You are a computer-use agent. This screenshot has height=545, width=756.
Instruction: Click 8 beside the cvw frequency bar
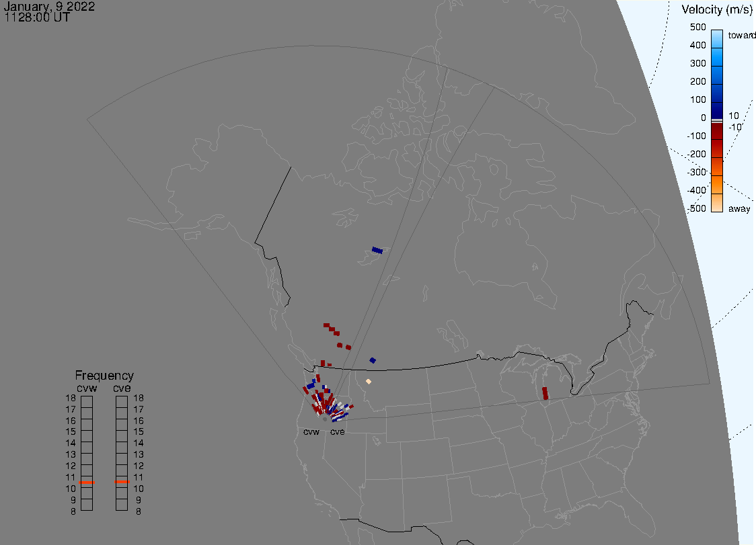[x=73, y=511]
